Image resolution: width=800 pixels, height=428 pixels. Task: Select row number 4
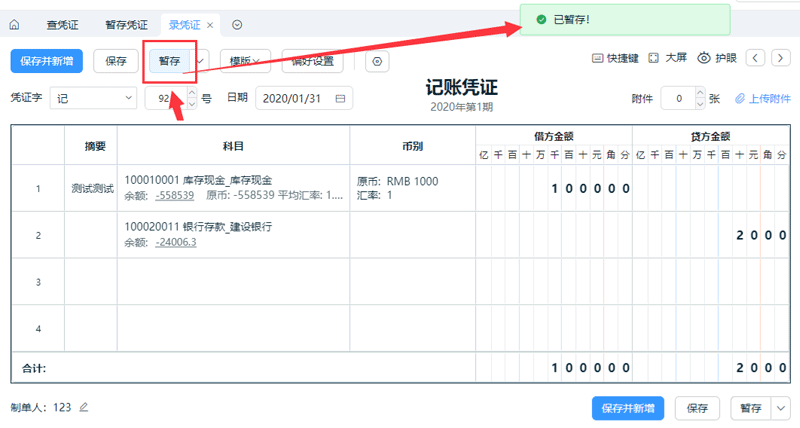click(38, 329)
